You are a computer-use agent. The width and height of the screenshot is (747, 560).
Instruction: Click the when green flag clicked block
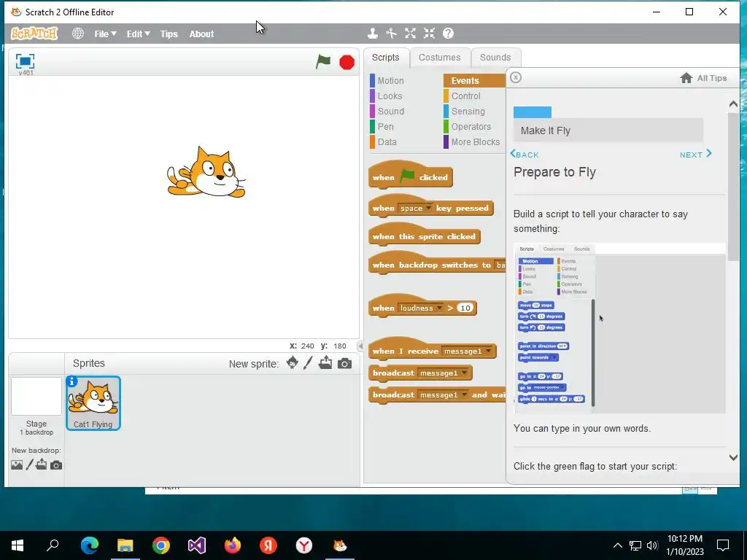point(410,176)
